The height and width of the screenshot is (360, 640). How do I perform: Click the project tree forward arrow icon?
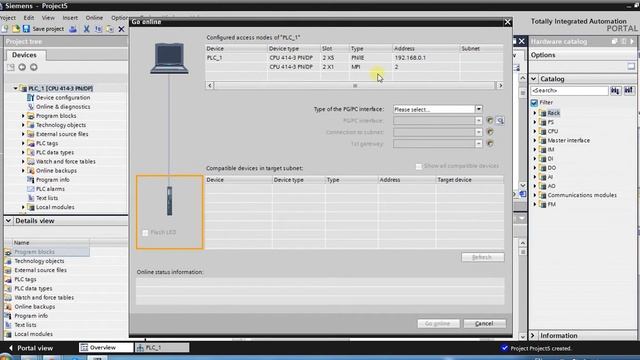click(x=33, y=67)
